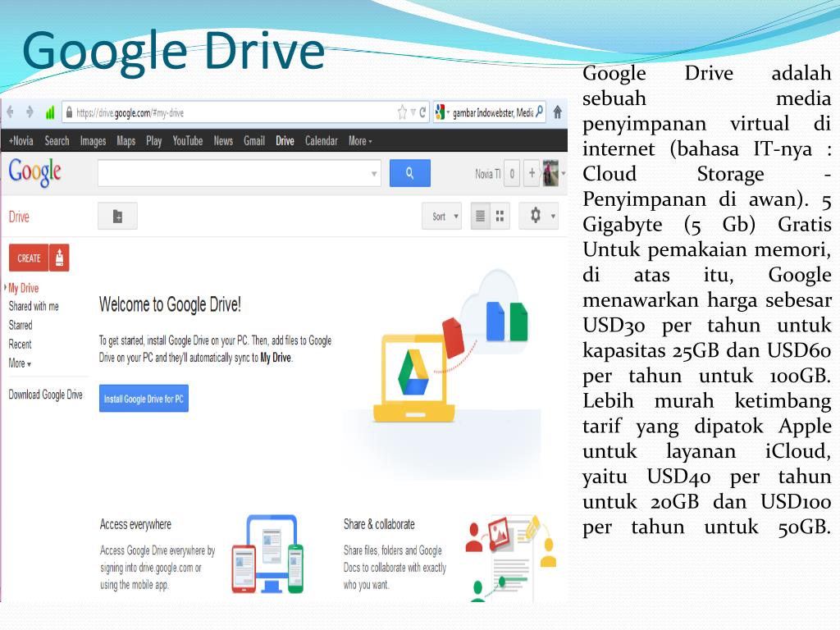Click the Google Drive laptop illustration
Image resolution: width=840 pixels, height=630 pixels.
pos(414,378)
